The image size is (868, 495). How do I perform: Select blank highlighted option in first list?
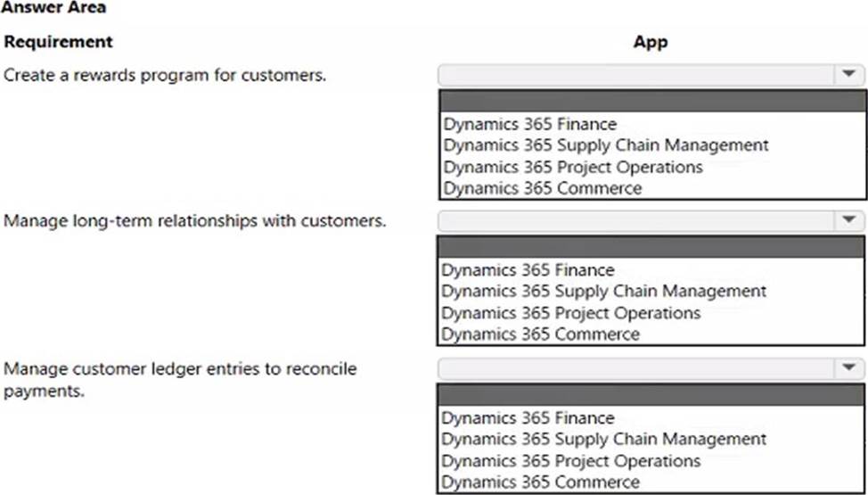pyautogui.click(x=652, y=102)
